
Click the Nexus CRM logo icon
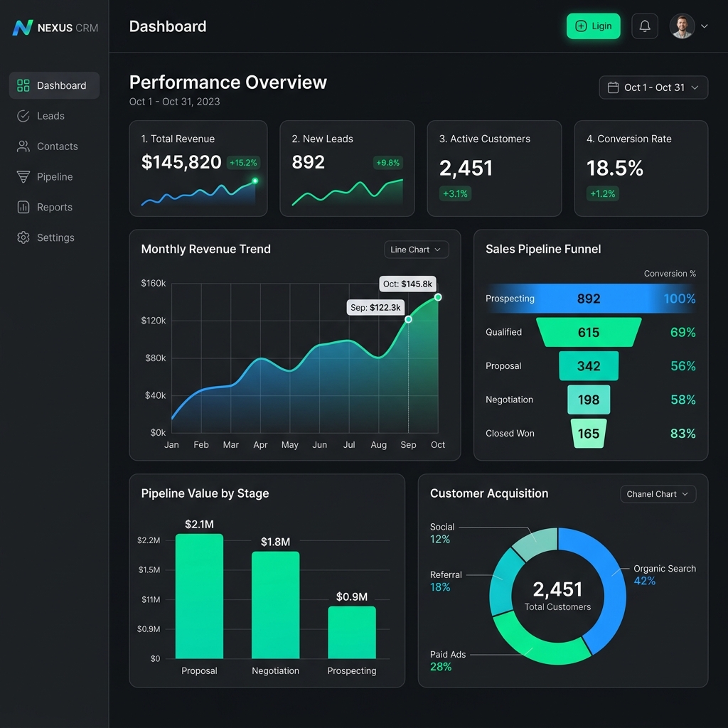click(x=23, y=28)
